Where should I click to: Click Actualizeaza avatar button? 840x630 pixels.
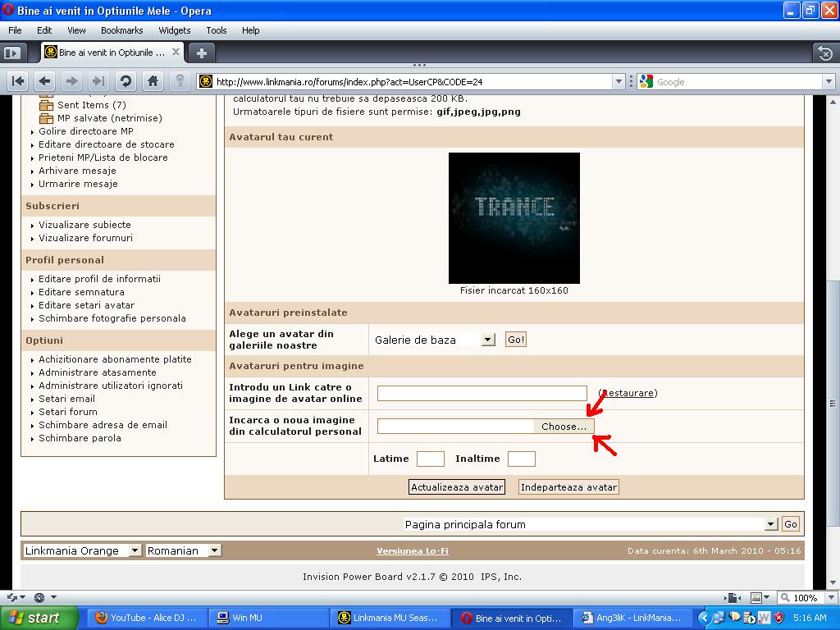click(456, 487)
